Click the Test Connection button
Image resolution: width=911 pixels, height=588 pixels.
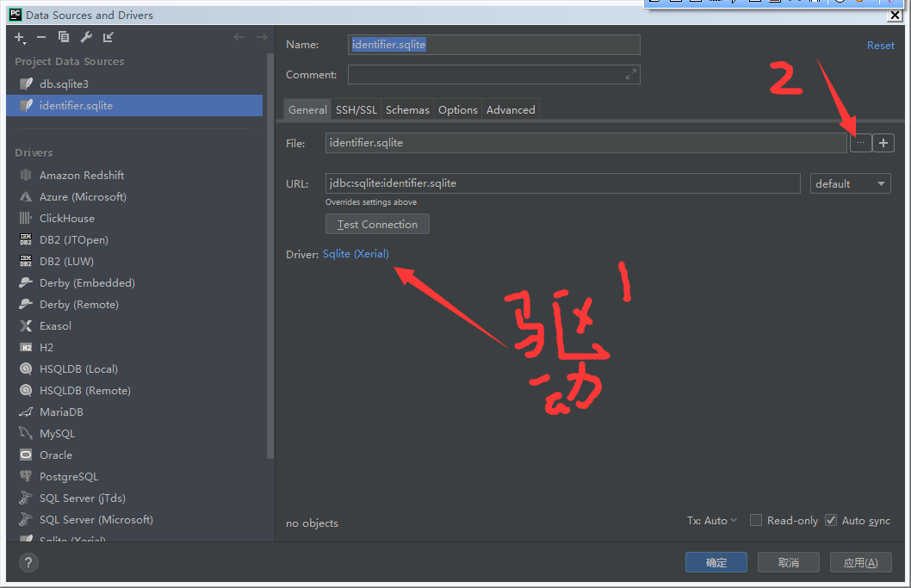click(x=377, y=225)
